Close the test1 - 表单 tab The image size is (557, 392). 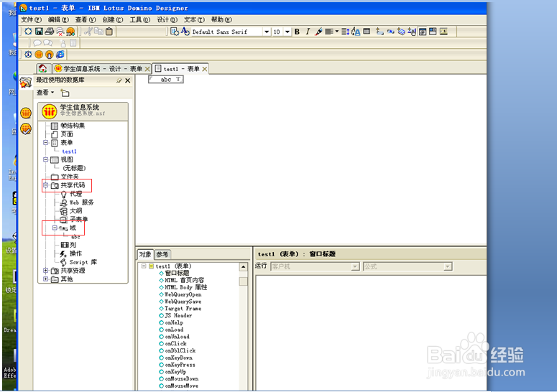point(205,69)
